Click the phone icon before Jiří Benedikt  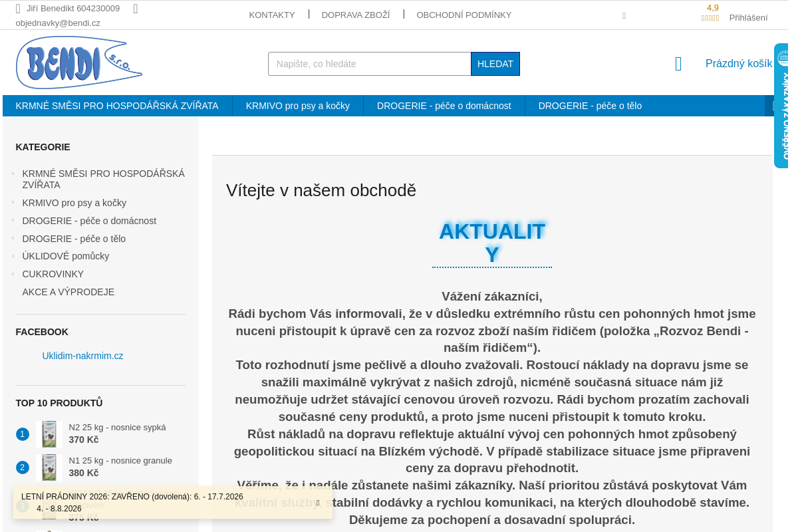(19, 9)
